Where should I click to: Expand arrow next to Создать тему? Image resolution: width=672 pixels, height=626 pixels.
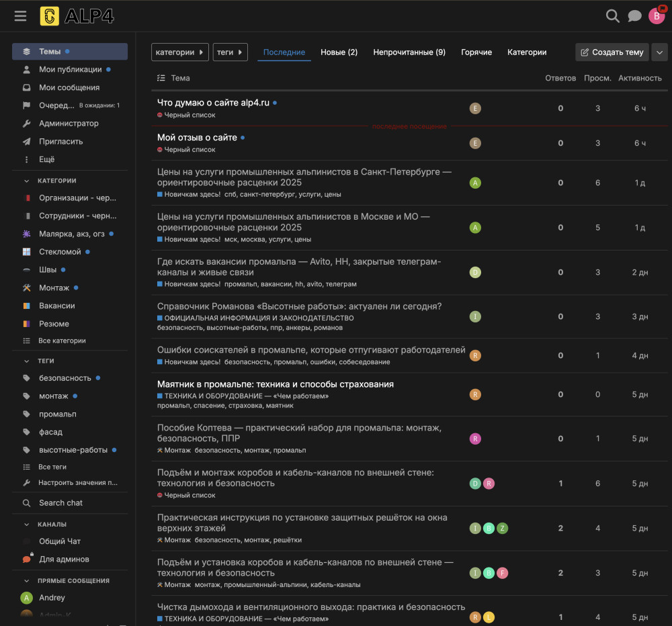[x=659, y=52]
